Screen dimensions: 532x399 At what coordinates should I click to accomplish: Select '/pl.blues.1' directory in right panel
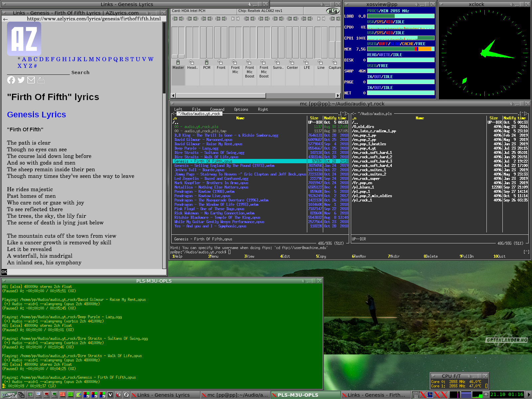pos(419,187)
